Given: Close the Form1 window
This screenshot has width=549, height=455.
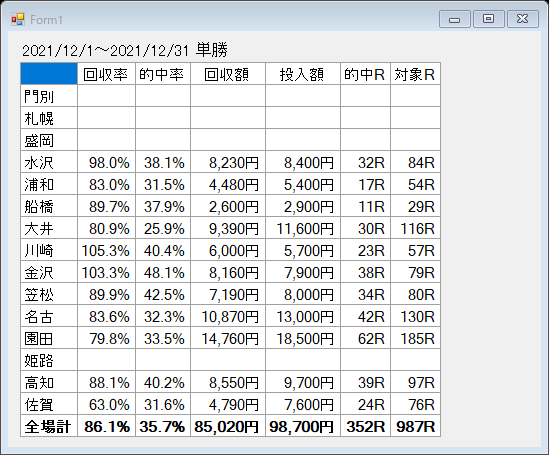Looking at the screenshot, I should tap(522, 19).
